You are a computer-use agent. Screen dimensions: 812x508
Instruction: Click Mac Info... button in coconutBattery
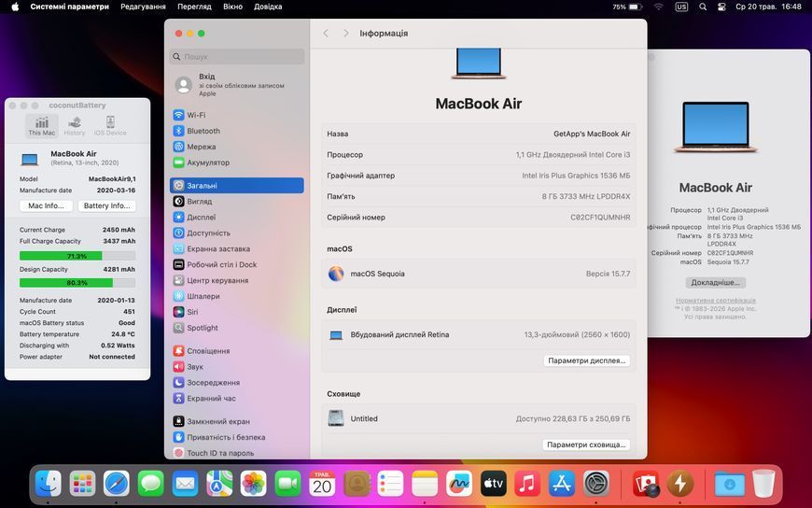[46, 205]
